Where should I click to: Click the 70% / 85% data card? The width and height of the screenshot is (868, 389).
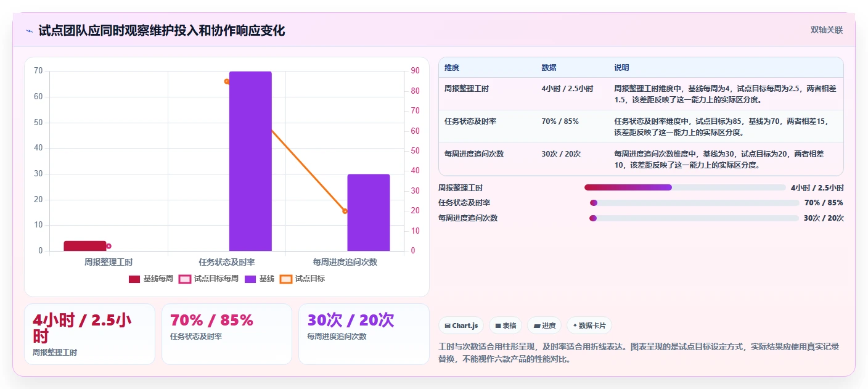pos(227,334)
